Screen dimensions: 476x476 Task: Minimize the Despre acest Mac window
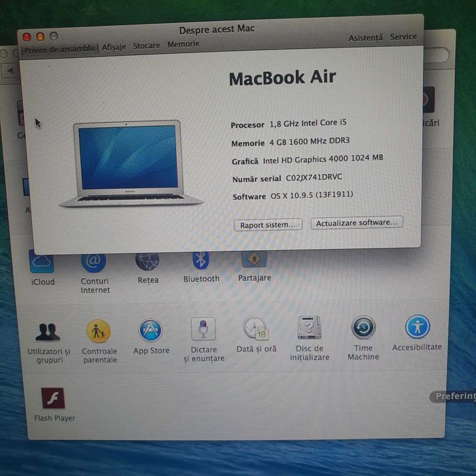(x=40, y=37)
